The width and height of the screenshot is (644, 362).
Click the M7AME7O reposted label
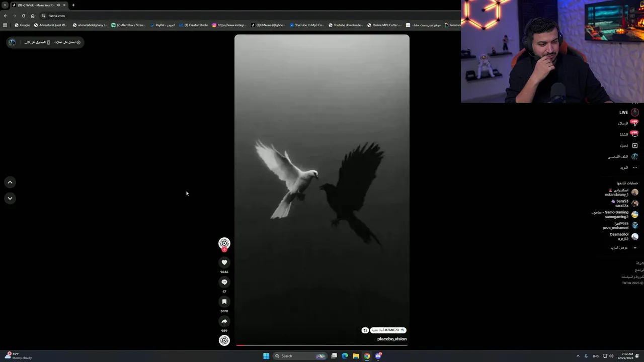[388, 330]
